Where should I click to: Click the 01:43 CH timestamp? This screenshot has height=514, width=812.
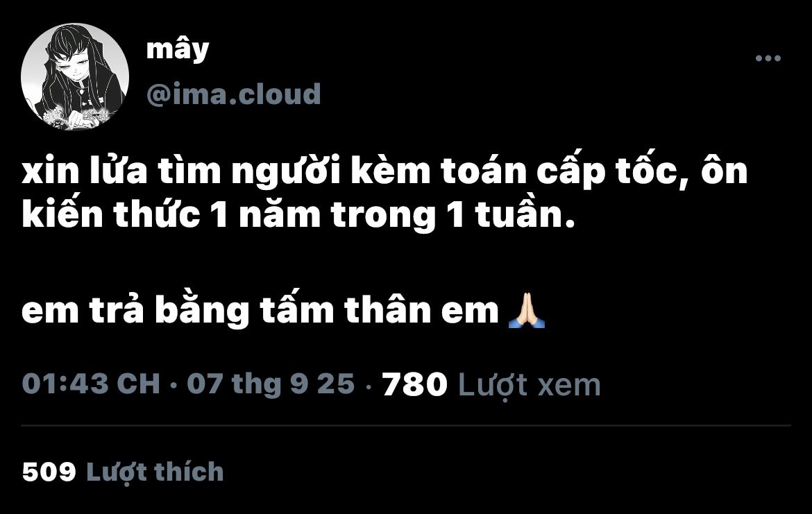[91, 384]
